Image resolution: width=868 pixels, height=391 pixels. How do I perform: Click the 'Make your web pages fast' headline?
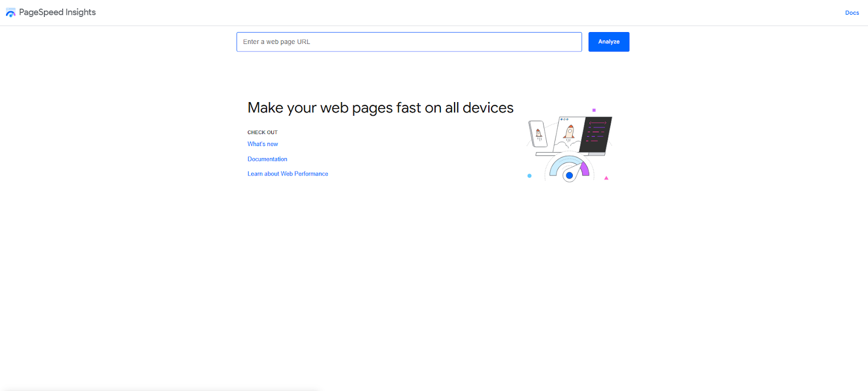[x=380, y=108]
